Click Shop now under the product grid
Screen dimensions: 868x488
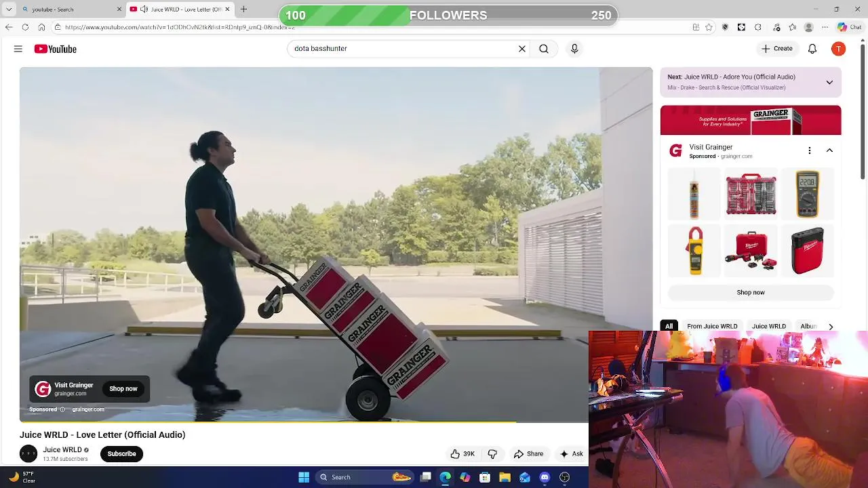(x=751, y=292)
